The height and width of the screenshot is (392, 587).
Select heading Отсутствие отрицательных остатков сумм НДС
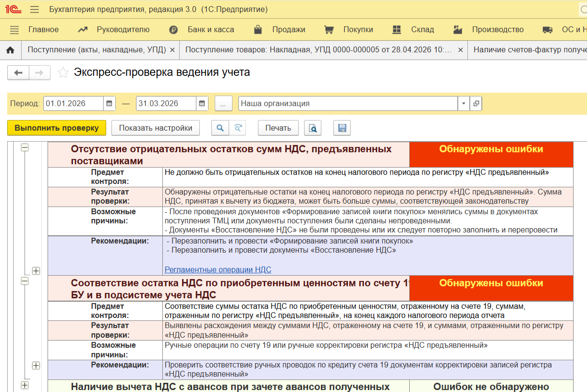coord(231,155)
